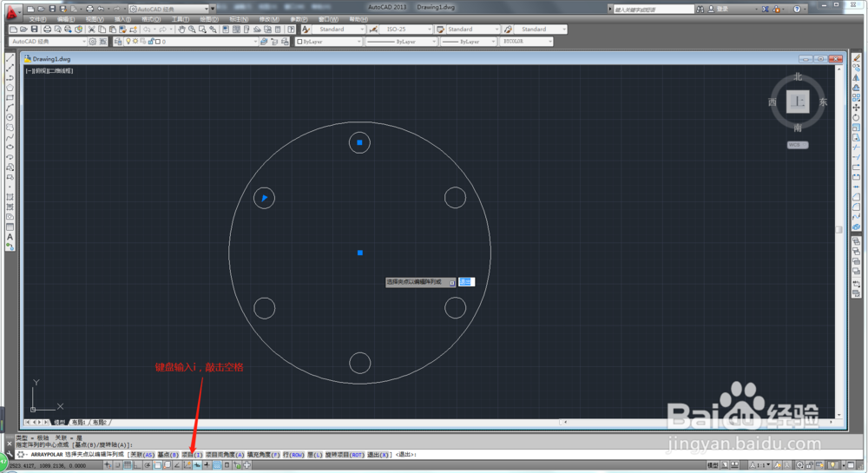This screenshot has width=868, height=473.
Task: Select the Line tool in draw toolbar
Action: click(x=10, y=57)
